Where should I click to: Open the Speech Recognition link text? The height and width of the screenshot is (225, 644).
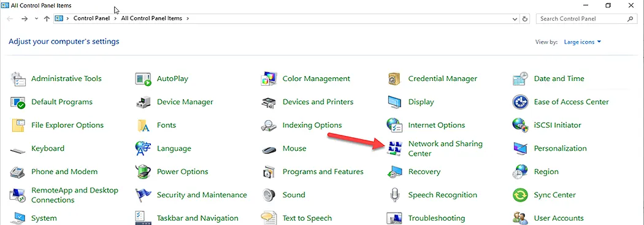coord(443,195)
